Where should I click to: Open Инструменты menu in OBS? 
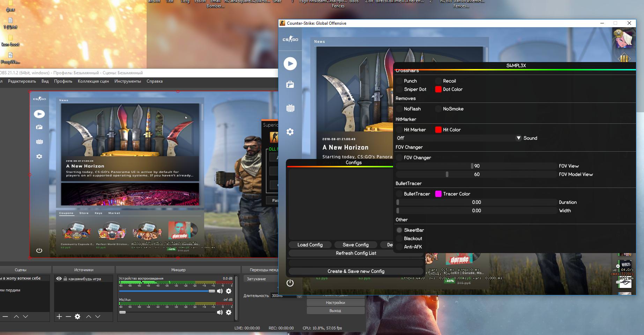coord(128,81)
